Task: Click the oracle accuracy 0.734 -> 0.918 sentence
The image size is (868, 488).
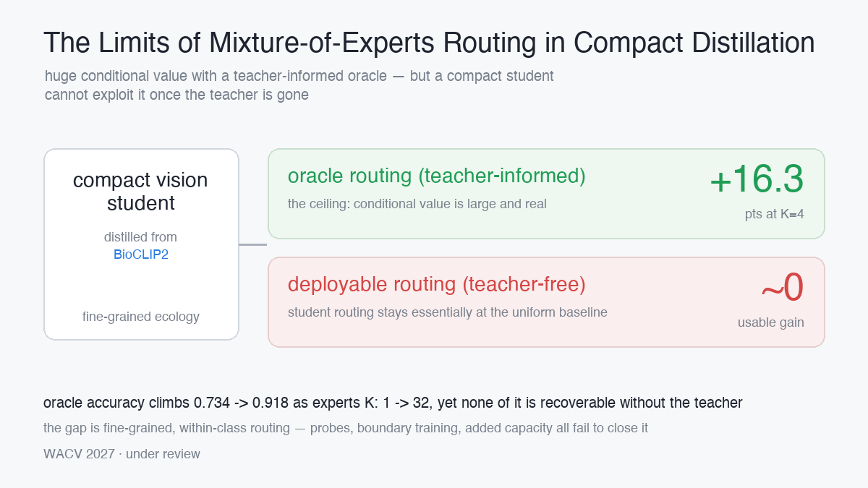Action: (x=393, y=403)
